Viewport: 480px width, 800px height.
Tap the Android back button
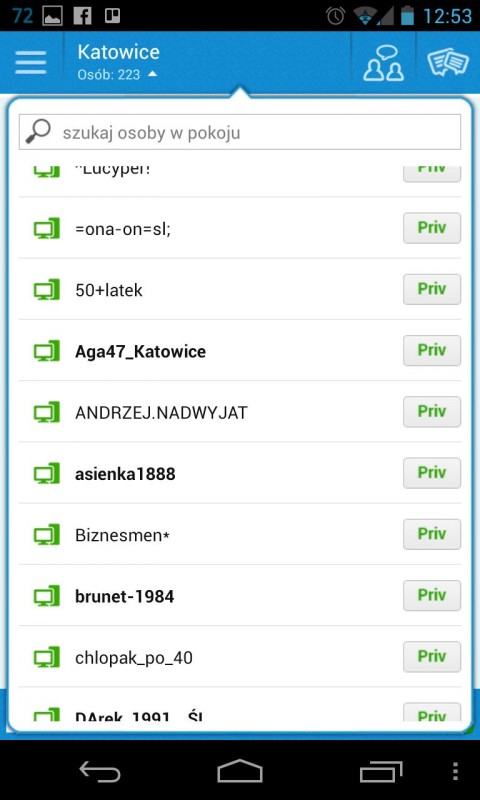click(100, 771)
